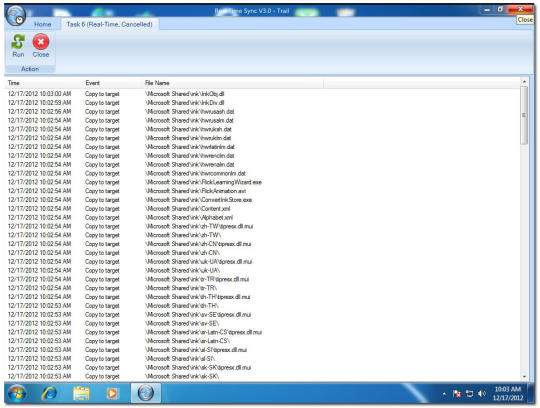
Task: Sort the log by the File Name column header
Action: point(233,83)
